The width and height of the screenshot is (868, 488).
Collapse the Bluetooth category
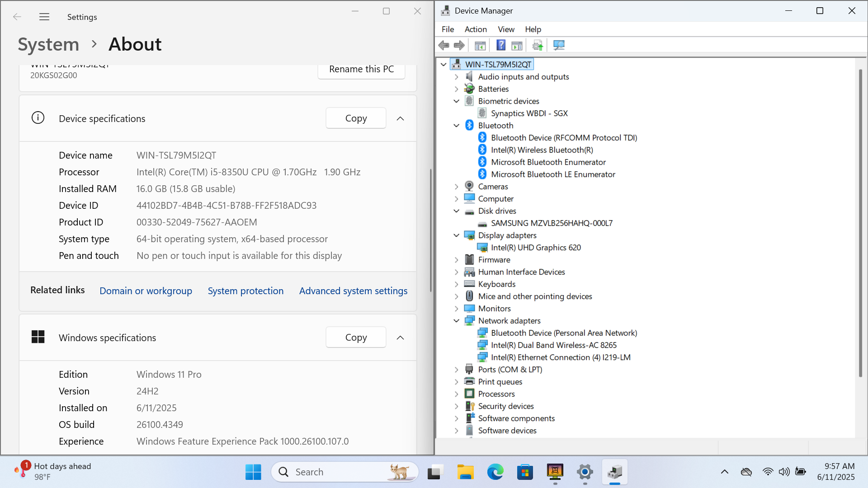point(456,126)
